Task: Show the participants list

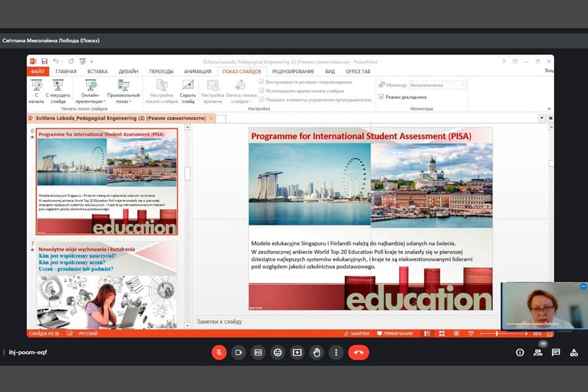Action: click(x=538, y=352)
